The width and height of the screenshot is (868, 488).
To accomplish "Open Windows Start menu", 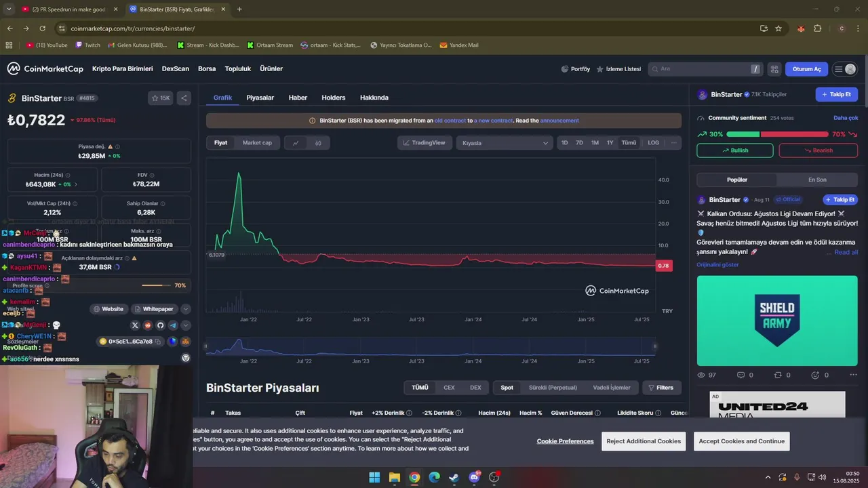I will (374, 477).
